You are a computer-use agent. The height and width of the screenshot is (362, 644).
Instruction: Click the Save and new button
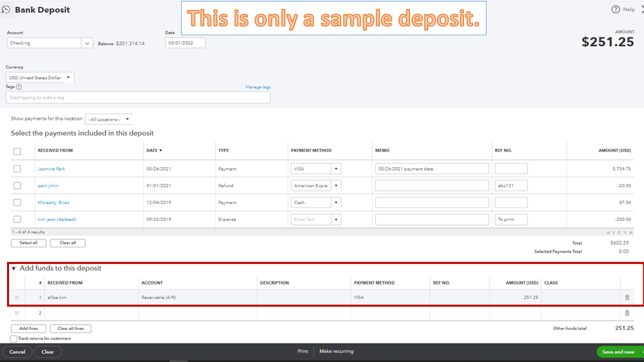(618, 352)
